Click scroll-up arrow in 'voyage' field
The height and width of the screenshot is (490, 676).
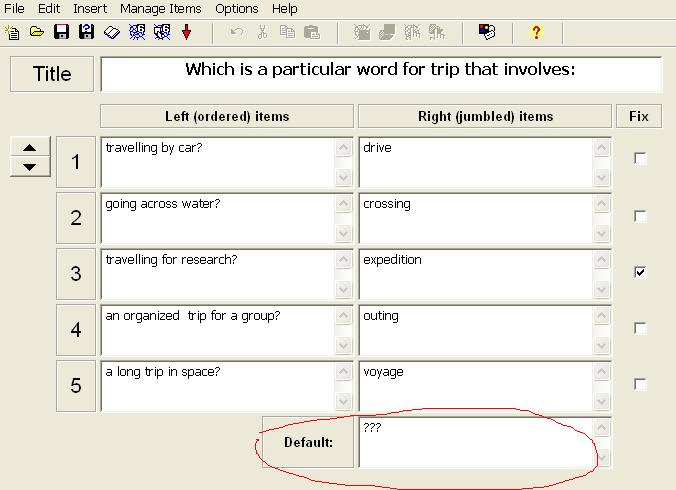(601, 372)
